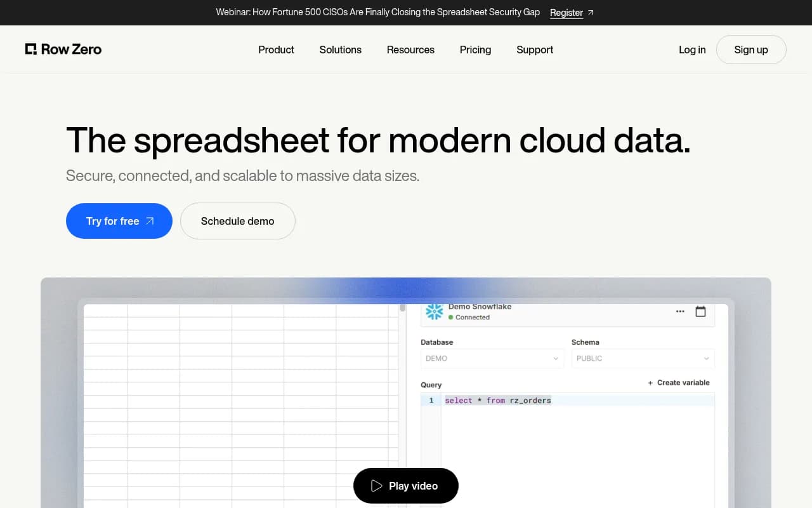
Task: Click the calendar schedule icon
Action: pyautogui.click(x=700, y=311)
